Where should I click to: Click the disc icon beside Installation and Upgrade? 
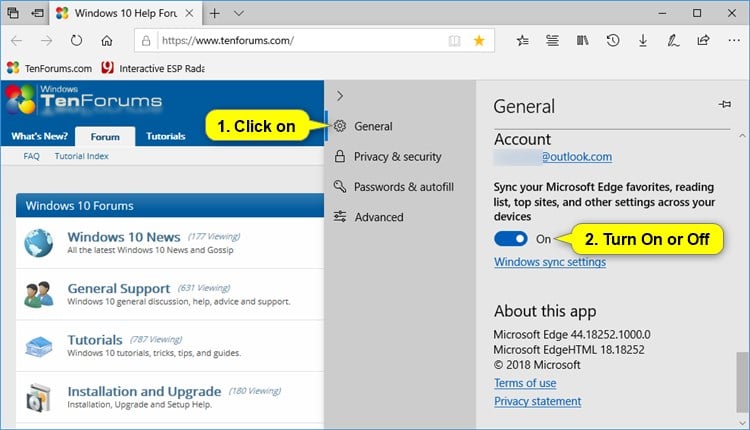pos(39,398)
